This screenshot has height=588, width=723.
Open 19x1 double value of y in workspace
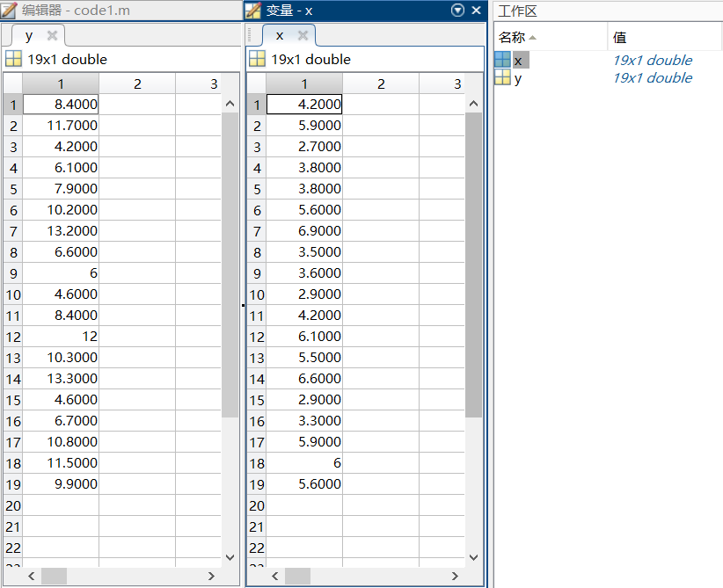click(653, 78)
